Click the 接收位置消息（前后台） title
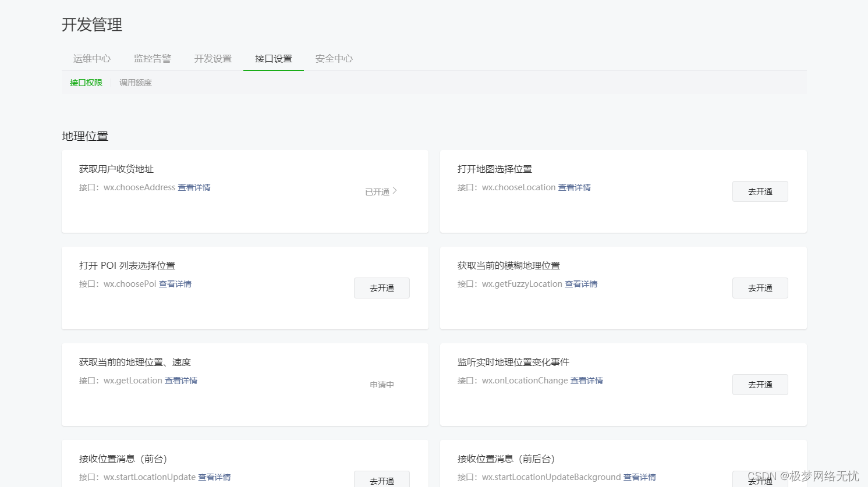Image resolution: width=868 pixels, height=487 pixels. [x=506, y=459]
